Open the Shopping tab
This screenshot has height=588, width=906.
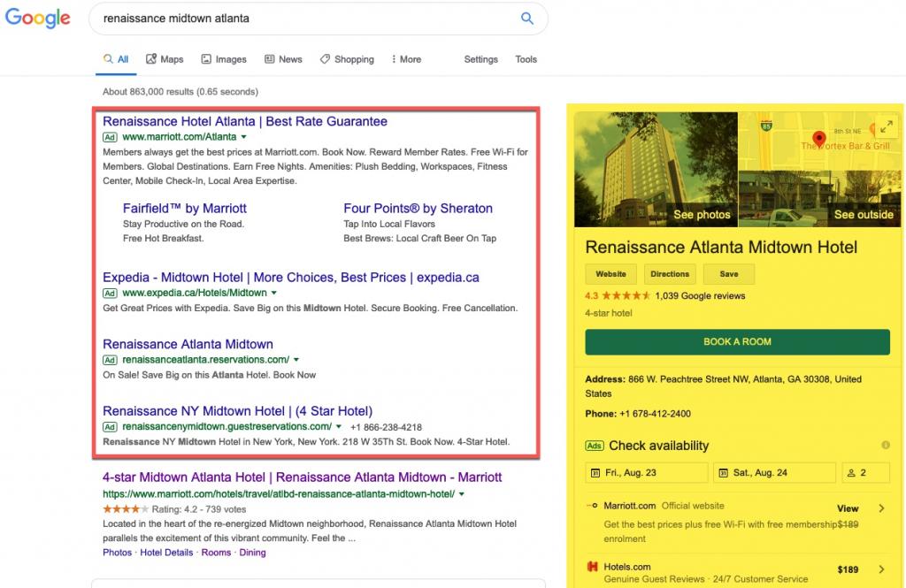[x=347, y=59]
